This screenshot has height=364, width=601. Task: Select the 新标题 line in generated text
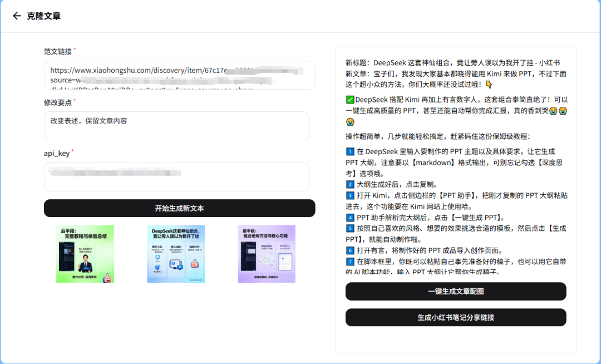452,62
